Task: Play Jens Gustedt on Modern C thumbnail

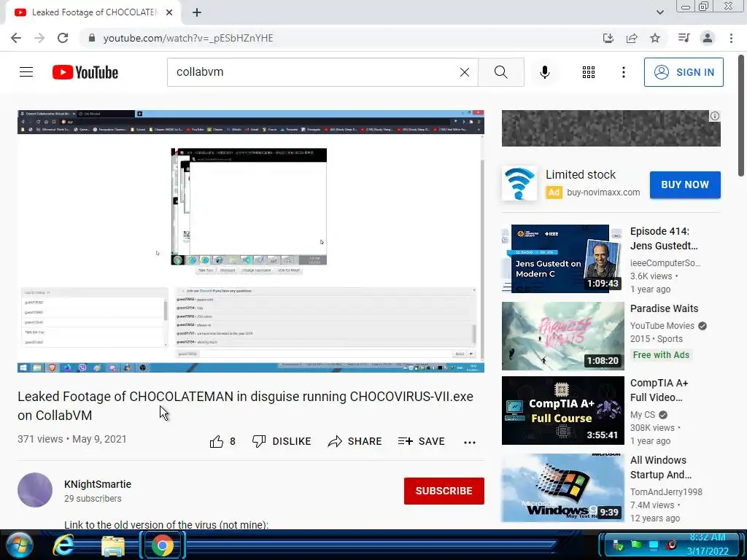Action: coord(562,259)
